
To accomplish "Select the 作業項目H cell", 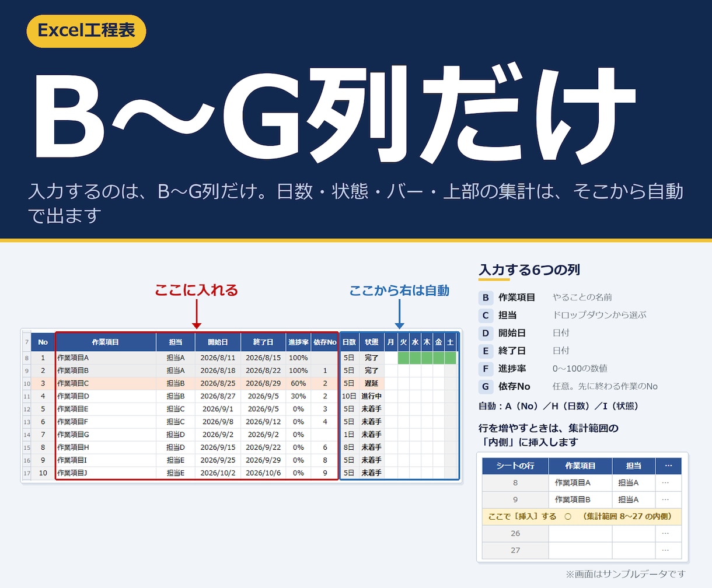I will (106, 447).
